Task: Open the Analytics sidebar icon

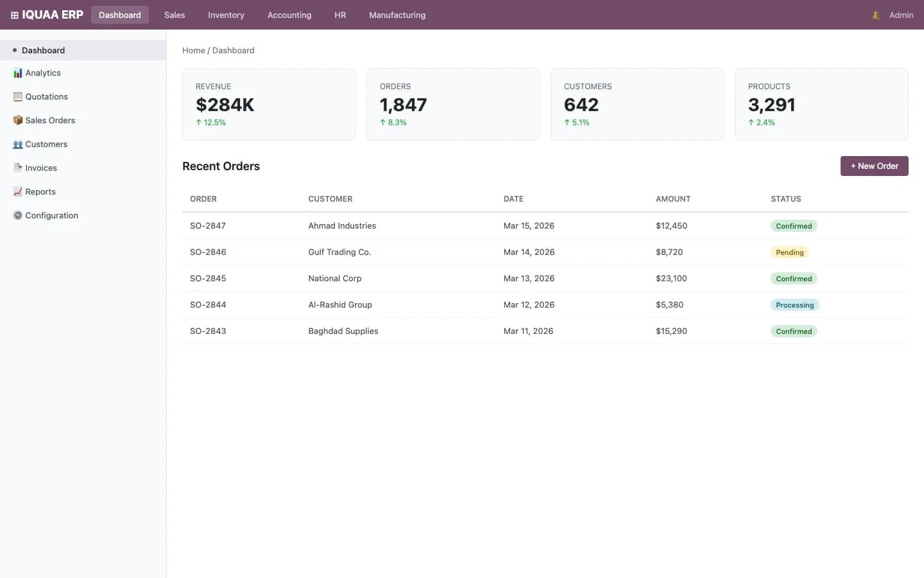Action: click(17, 73)
